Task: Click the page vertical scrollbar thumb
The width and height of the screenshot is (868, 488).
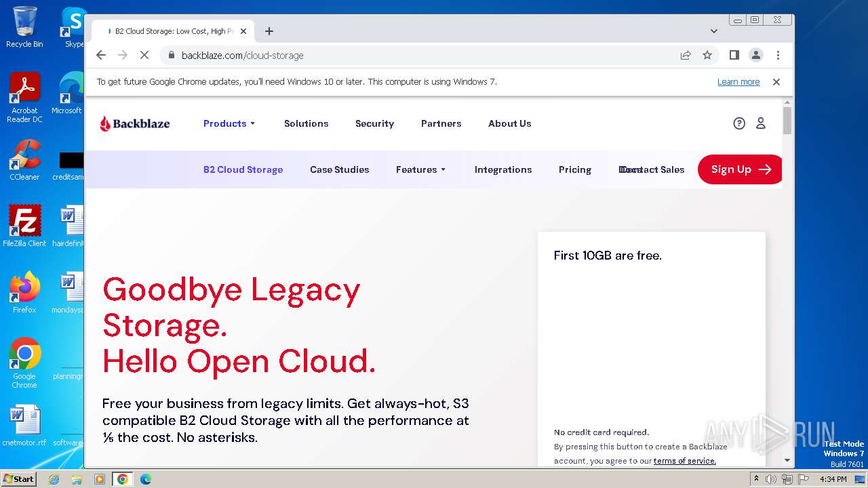Action: pos(787,121)
